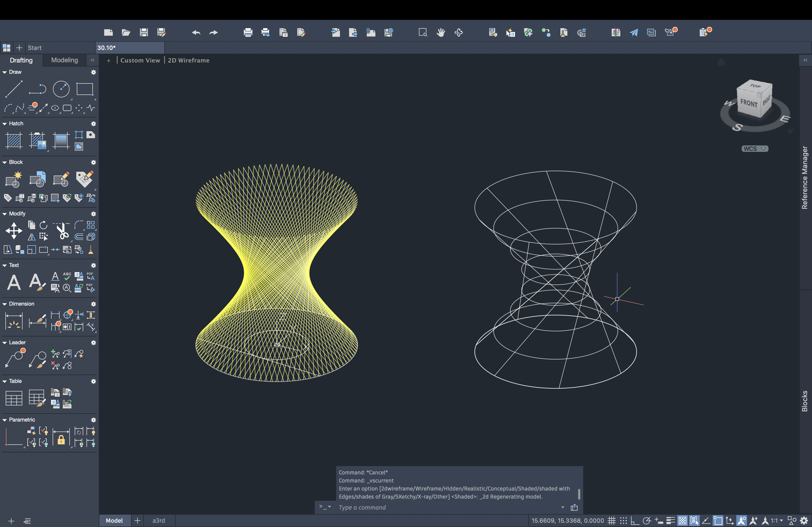812x527 pixels.
Task: Open the a3rd layout tab
Action: [x=159, y=521]
